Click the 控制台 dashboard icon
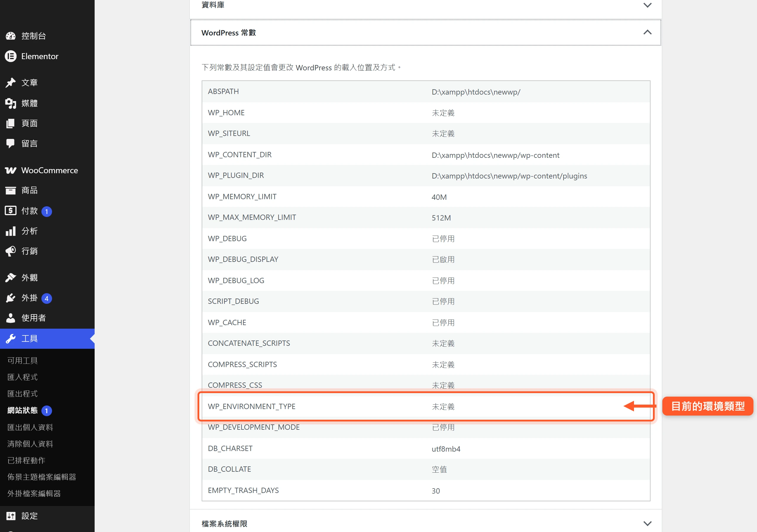Viewport: 757px width, 532px height. coord(11,36)
